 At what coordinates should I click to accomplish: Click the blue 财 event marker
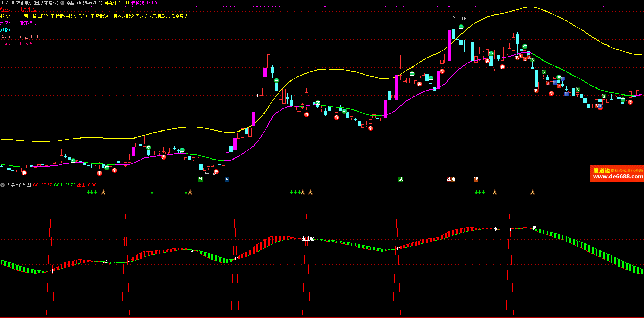point(227,179)
